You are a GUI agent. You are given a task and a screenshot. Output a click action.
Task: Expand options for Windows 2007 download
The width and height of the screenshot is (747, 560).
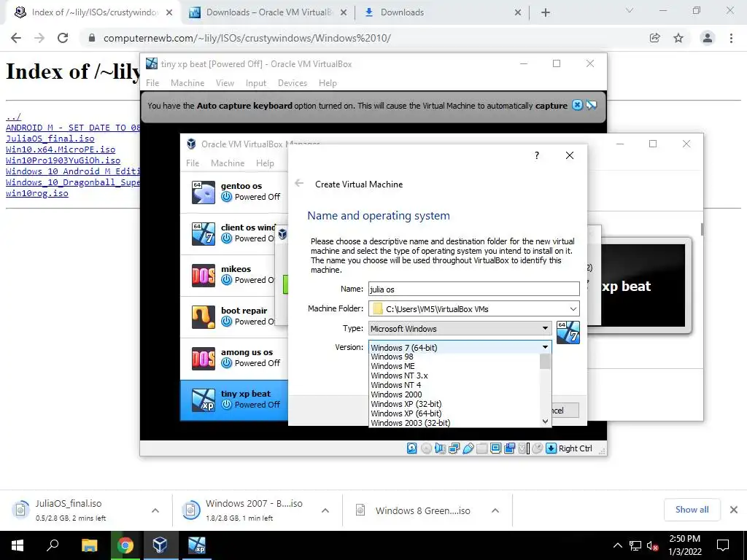(325, 510)
